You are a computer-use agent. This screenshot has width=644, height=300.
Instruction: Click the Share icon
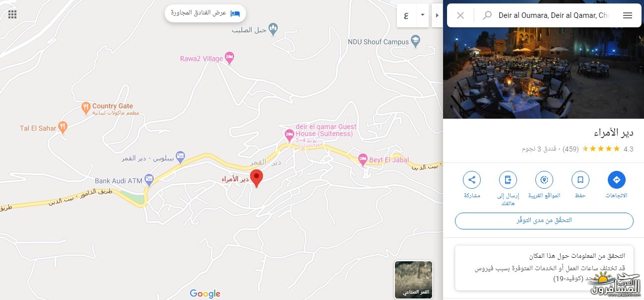click(x=472, y=180)
